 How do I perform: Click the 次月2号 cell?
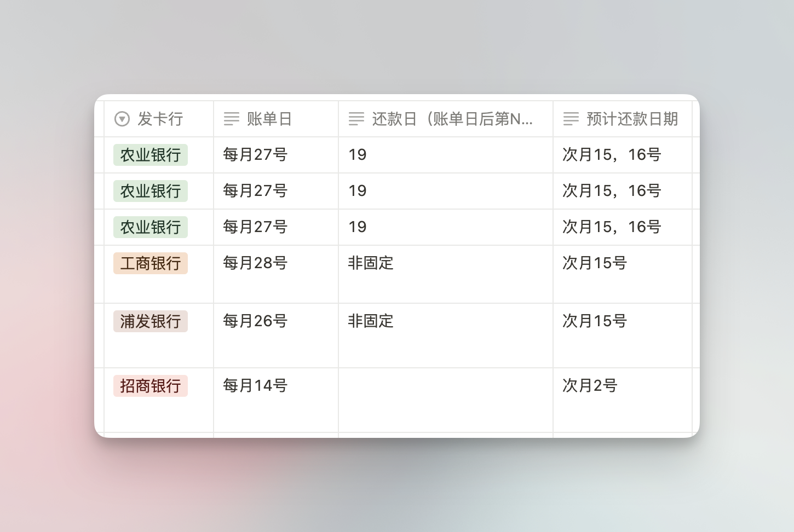623,400
